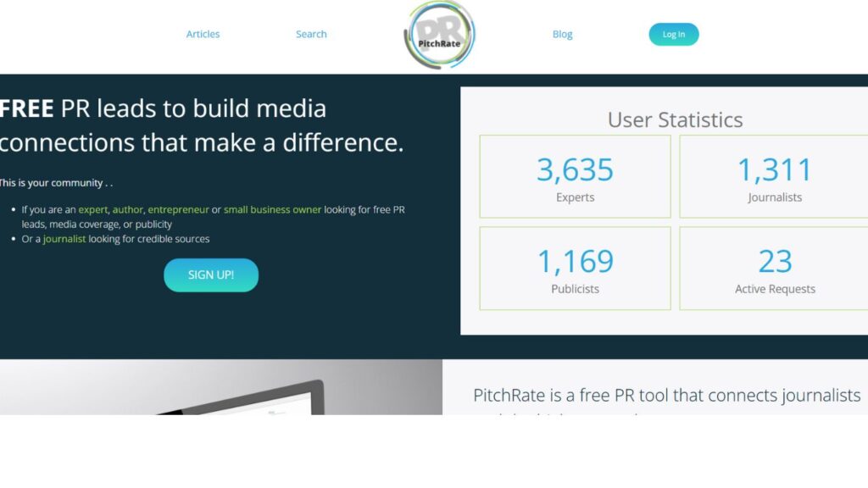This screenshot has height=488, width=868.
Task: Click the This is your community text
Action: (x=56, y=182)
